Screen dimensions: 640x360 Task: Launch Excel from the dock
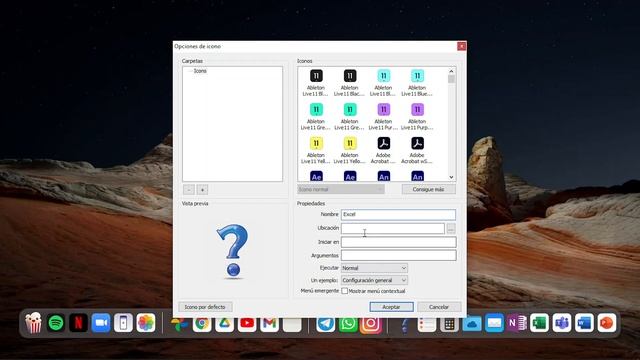539,323
